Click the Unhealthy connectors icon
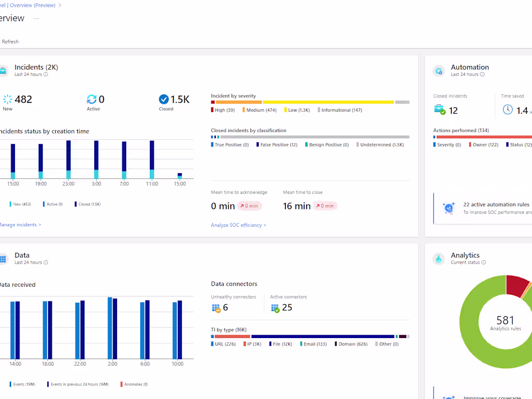This screenshot has height=399, width=532. click(x=216, y=308)
